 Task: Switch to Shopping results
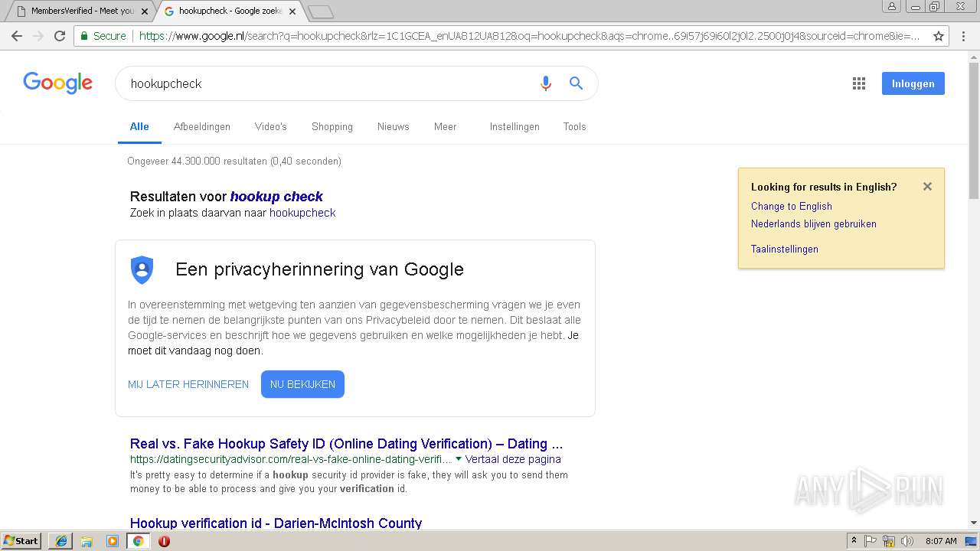(x=332, y=127)
